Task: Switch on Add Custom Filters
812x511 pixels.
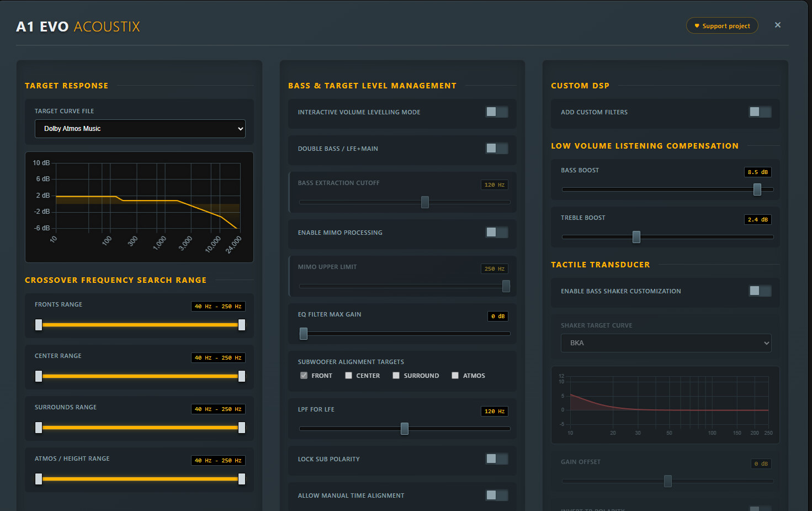Action: point(760,112)
